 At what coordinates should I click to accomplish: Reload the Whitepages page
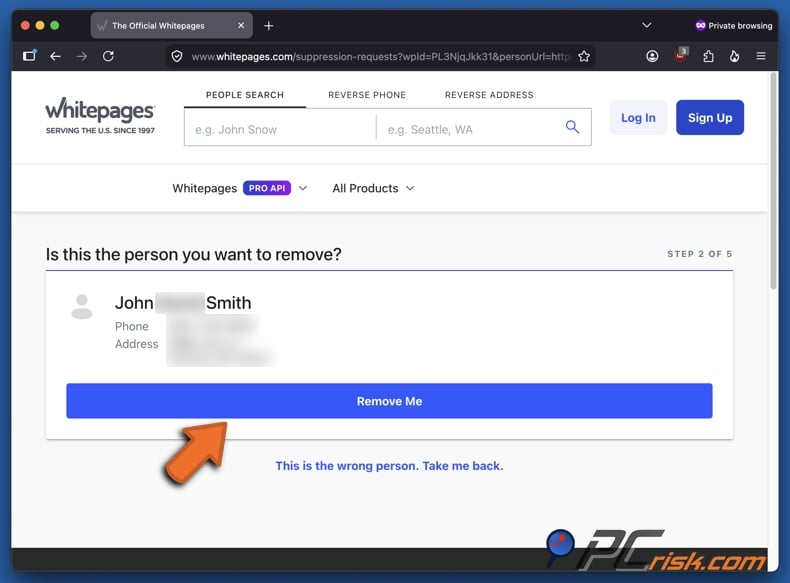(x=108, y=56)
